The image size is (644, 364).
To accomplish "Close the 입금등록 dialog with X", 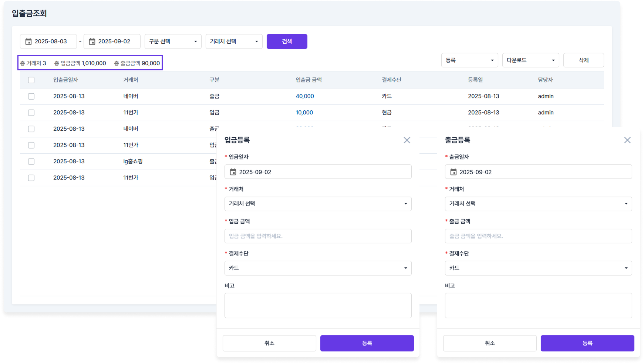I will click(x=407, y=140).
